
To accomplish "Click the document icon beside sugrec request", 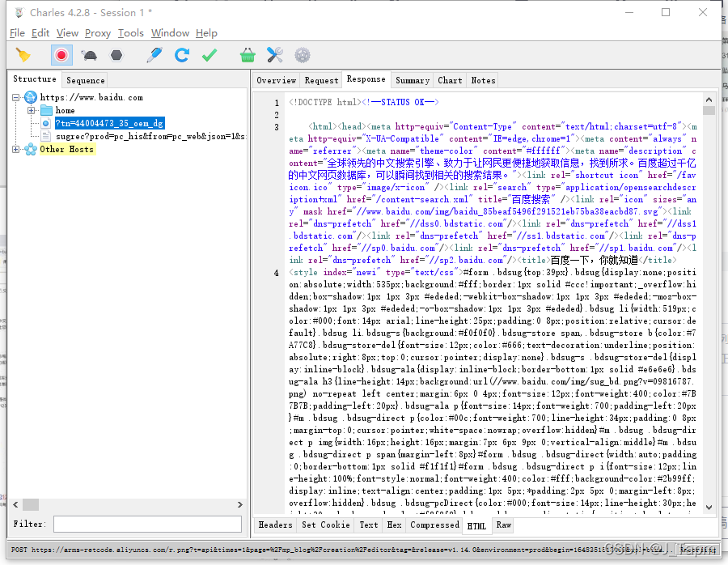I will [x=46, y=137].
